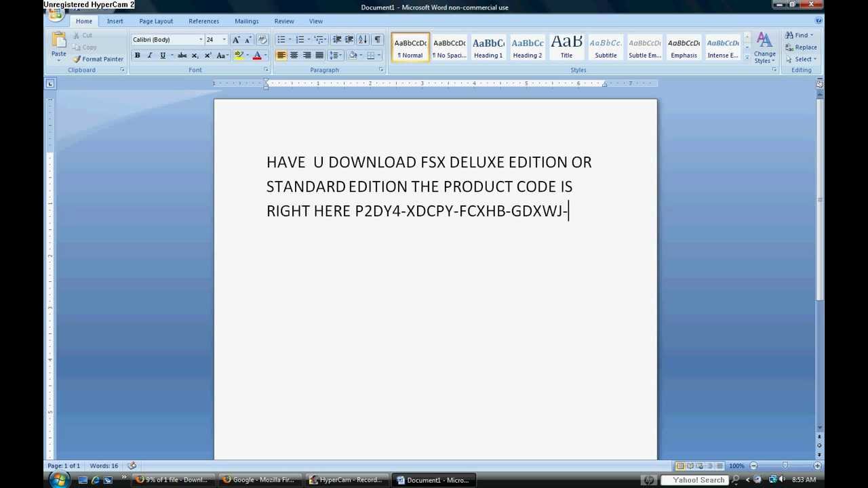Toggle Center alignment
The image size is (868, 488).
(x=294, y=56)
